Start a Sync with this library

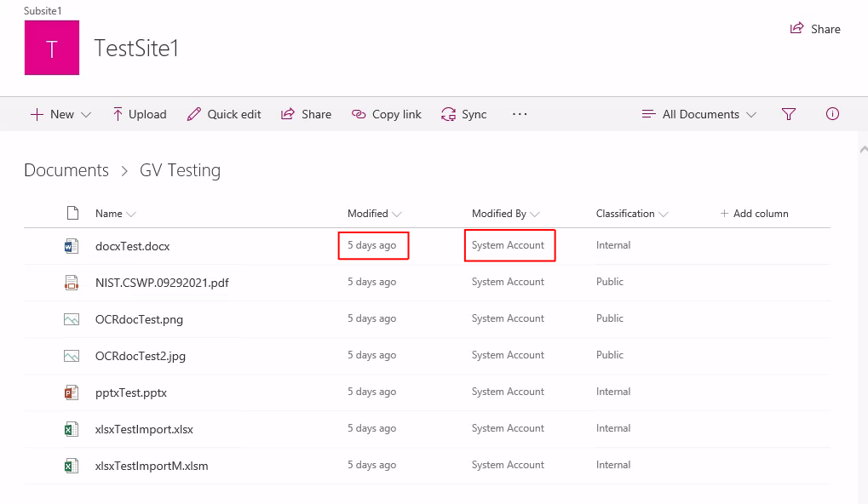coord(463,113)
